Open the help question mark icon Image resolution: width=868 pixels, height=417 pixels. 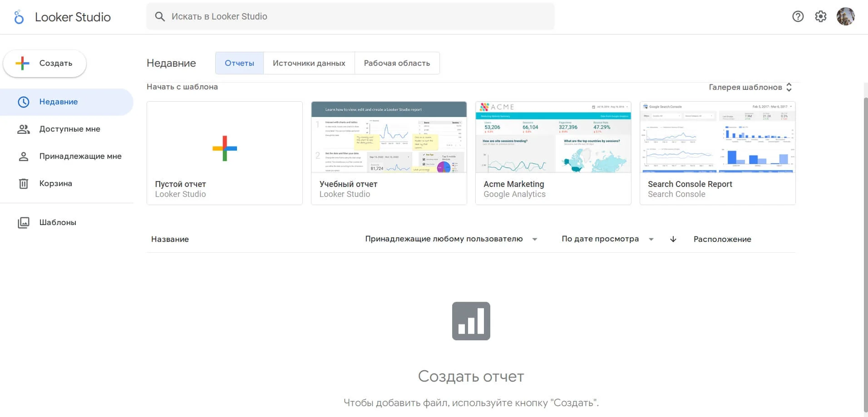(x=798, y=17)
